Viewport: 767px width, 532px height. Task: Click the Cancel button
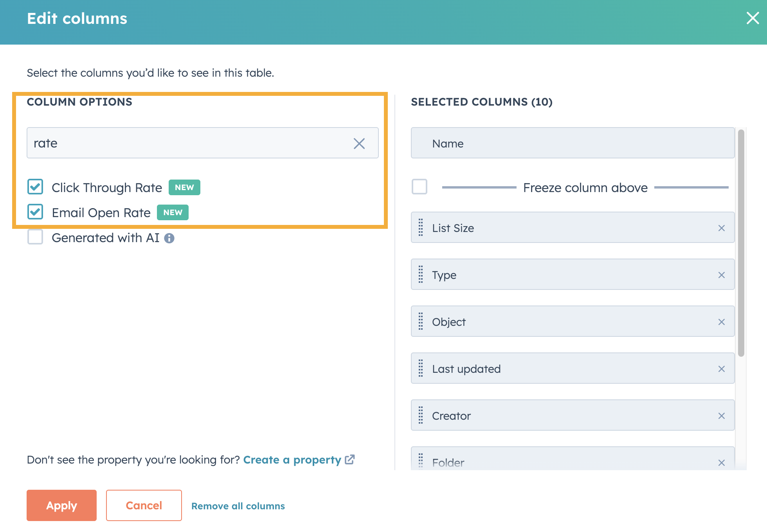144,505
